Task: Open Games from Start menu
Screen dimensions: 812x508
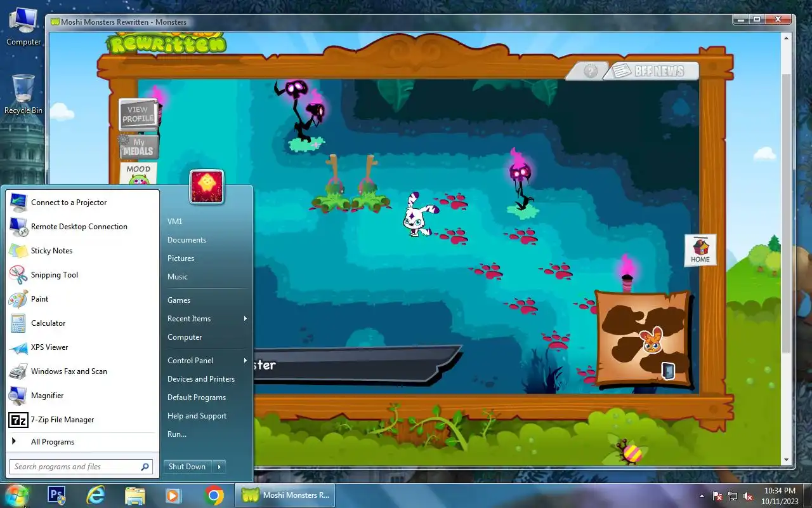Action: click(x=207, y=300)
